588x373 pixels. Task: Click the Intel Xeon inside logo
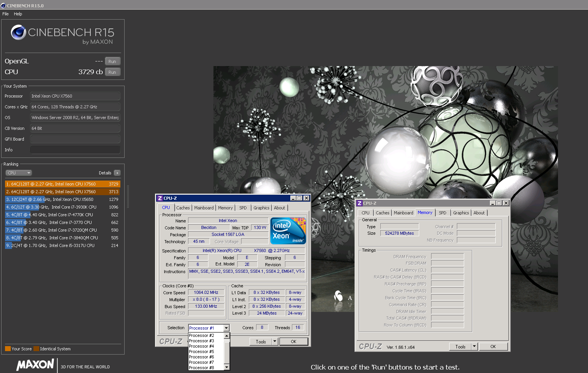288,231
